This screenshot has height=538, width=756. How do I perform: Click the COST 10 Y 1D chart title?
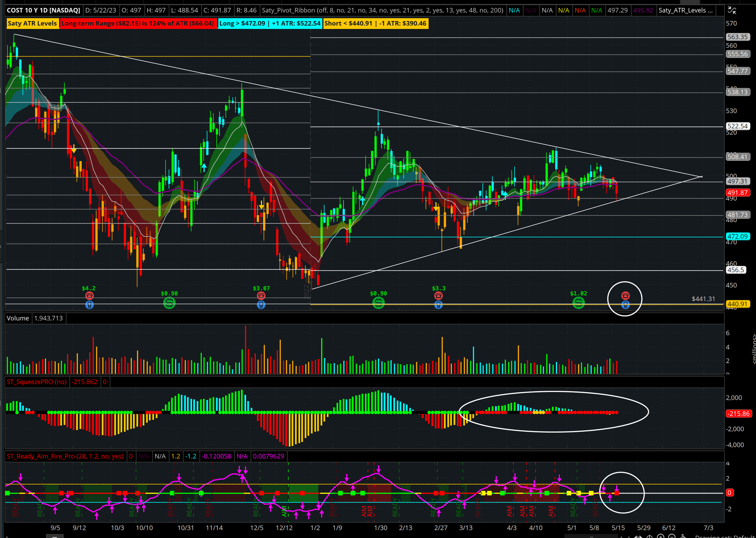44,10
